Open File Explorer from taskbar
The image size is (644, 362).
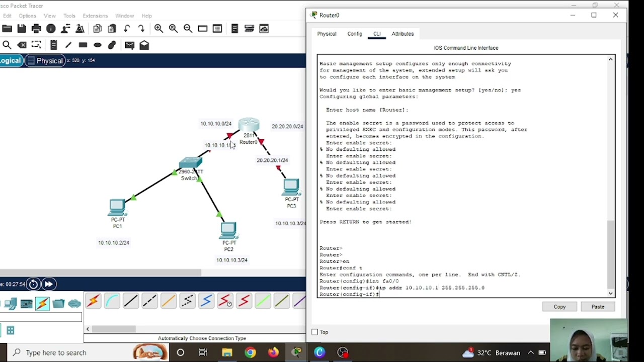pyautogui.click(x=227, y=352)
